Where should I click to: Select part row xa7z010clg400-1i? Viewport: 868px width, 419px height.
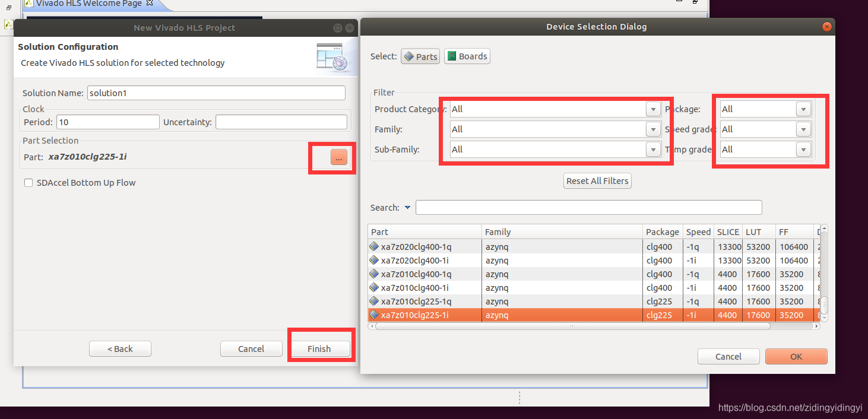(594, 288)
